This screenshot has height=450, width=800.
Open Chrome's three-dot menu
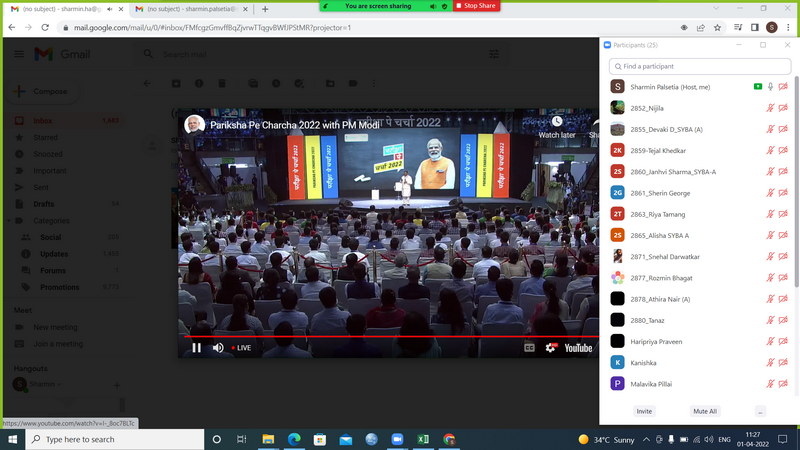pos(788,28)
